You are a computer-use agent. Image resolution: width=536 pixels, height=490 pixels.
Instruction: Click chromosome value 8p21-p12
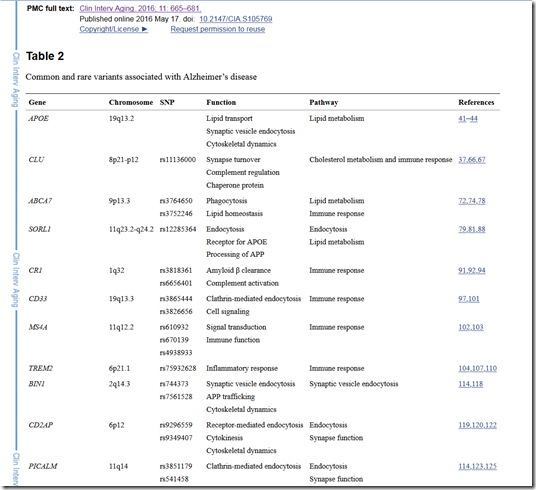click(123, 159)
